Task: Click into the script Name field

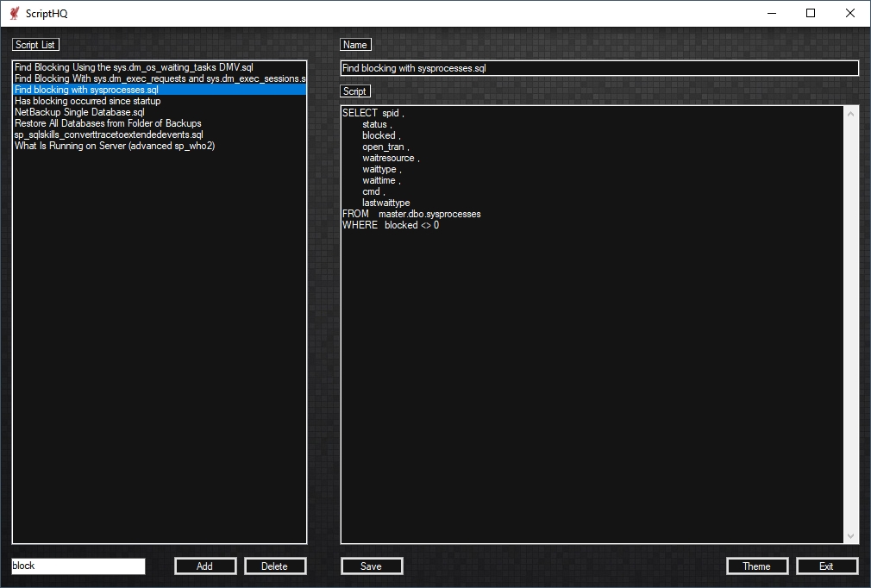Action: coord(599,68)
